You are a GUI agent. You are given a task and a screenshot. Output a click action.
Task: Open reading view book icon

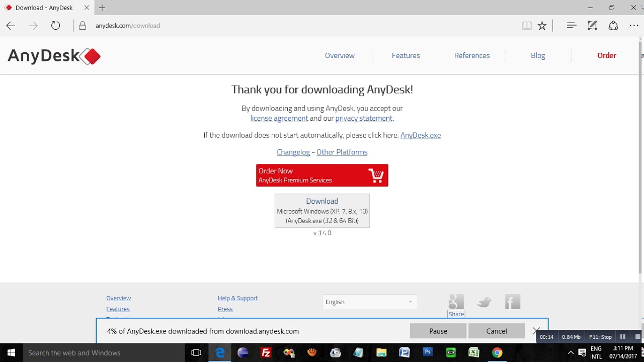(527, 26)
